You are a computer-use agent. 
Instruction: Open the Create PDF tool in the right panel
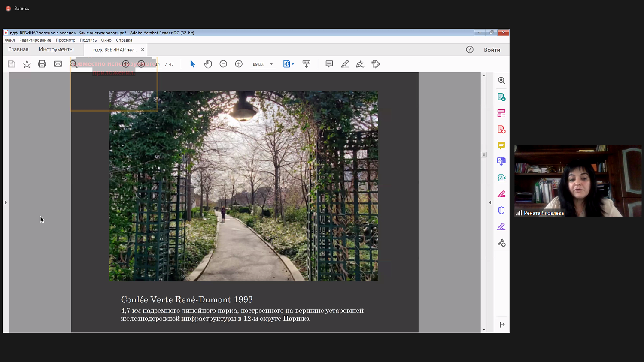click(501, 130)
